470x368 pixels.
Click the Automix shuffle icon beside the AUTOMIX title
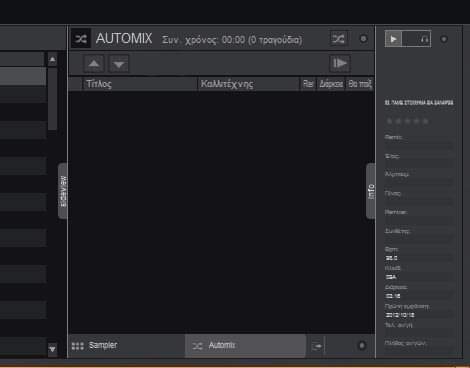pyautogui.click(x=81, y=39)
